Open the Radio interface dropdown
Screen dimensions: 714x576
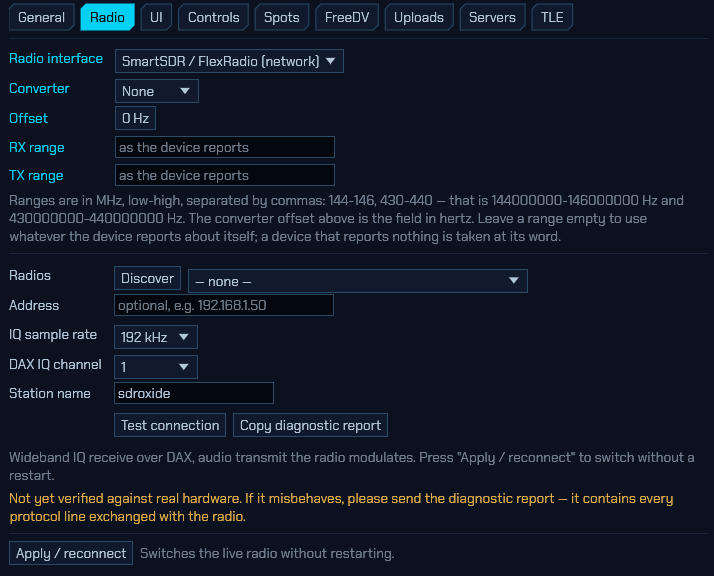click(x=229, y=61)
